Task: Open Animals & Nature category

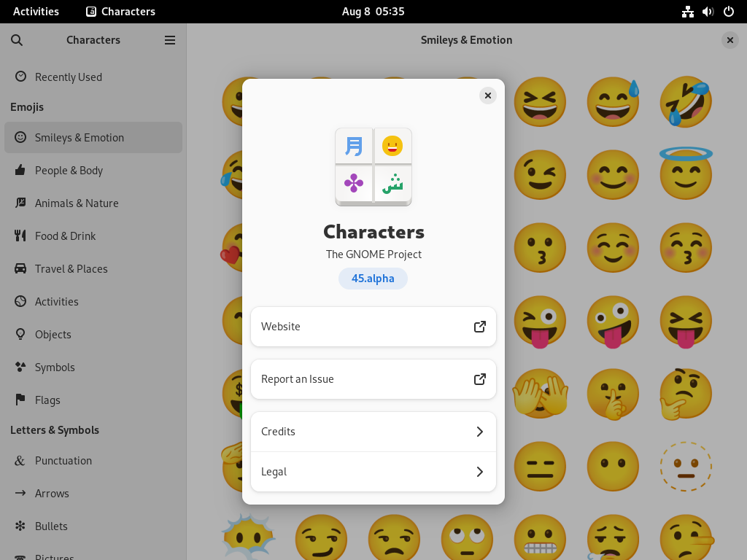Action: pyautogui.click(x=93, y=203)
